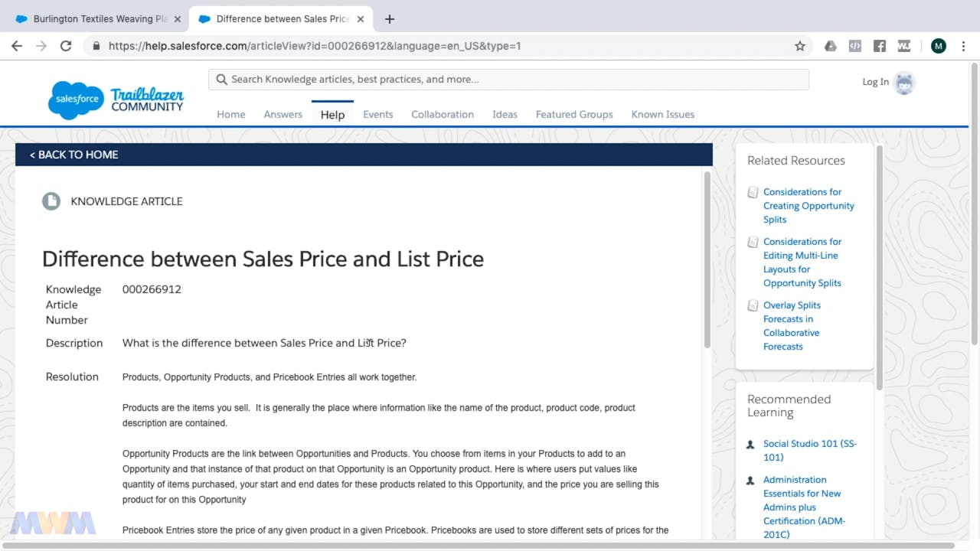
Task: Click the icon next to Administration Essentials
Action: pos(750,481)
